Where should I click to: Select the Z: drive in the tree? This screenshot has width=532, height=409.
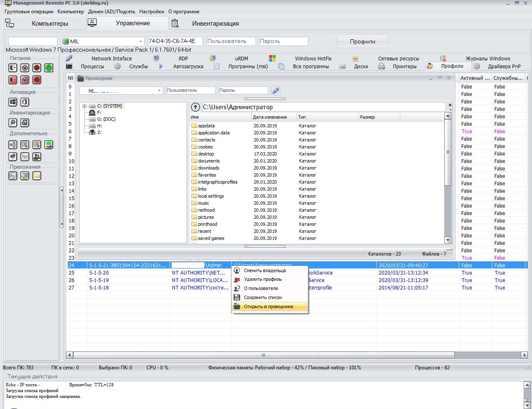coord(99,132)
